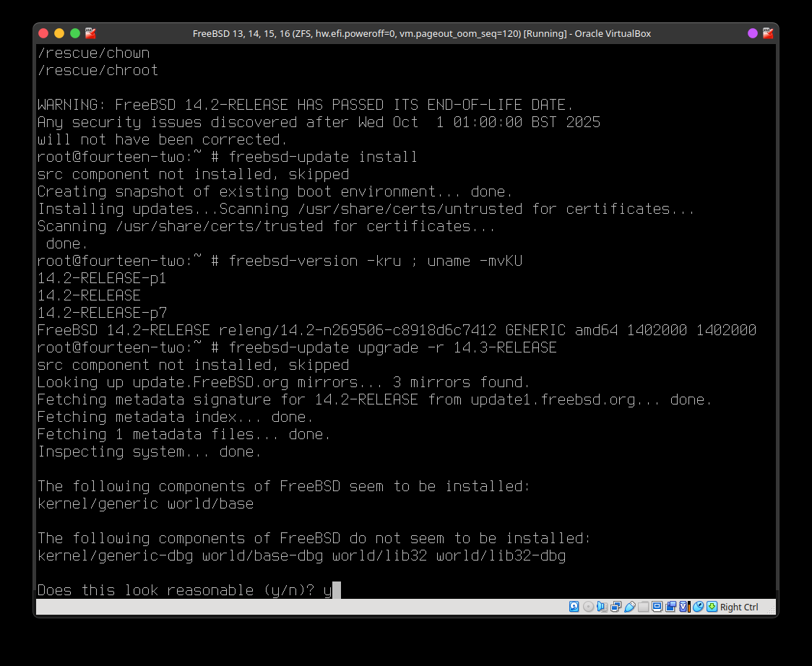The image size is (812, 666).
Task: Click the keyboard capture arrow icon
Action: pos(712,607)
